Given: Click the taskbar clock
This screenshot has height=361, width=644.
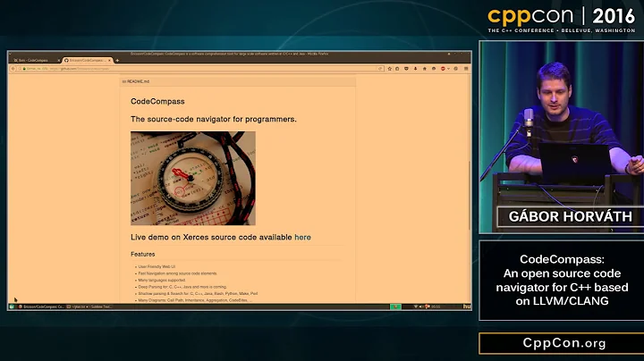Looking at the screenshot, I should pyautogui.click(x=436, y=306).
